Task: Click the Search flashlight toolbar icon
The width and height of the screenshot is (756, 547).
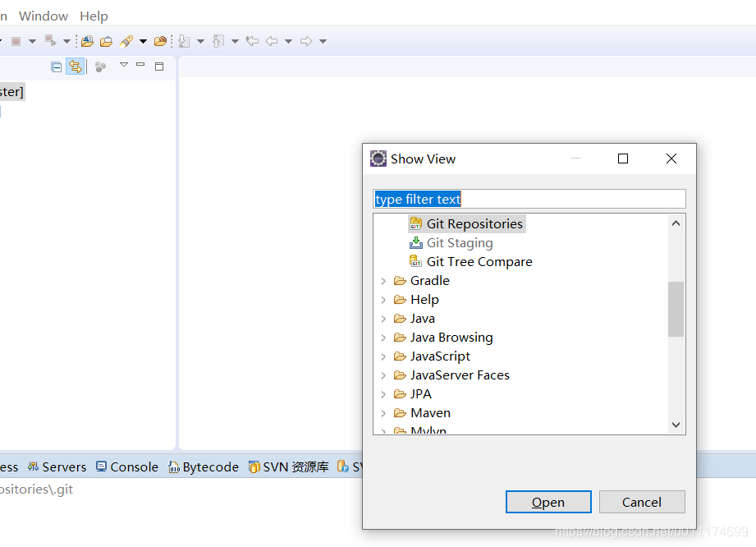Action: [x=126, y=42]
